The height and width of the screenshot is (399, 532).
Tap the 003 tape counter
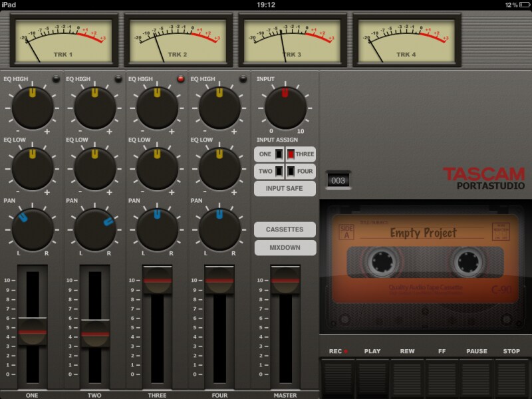(x=338, y=178)
